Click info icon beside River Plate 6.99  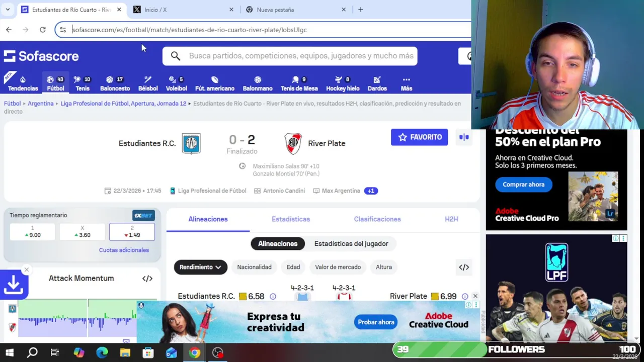465,297
